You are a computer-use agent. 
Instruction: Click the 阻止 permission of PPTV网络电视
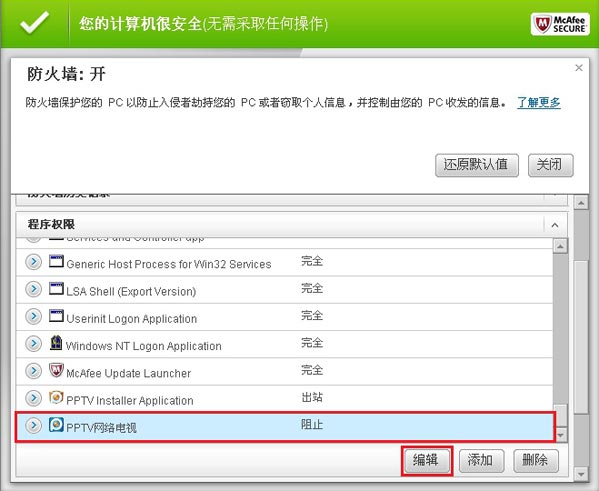click(x=312, y=425)
